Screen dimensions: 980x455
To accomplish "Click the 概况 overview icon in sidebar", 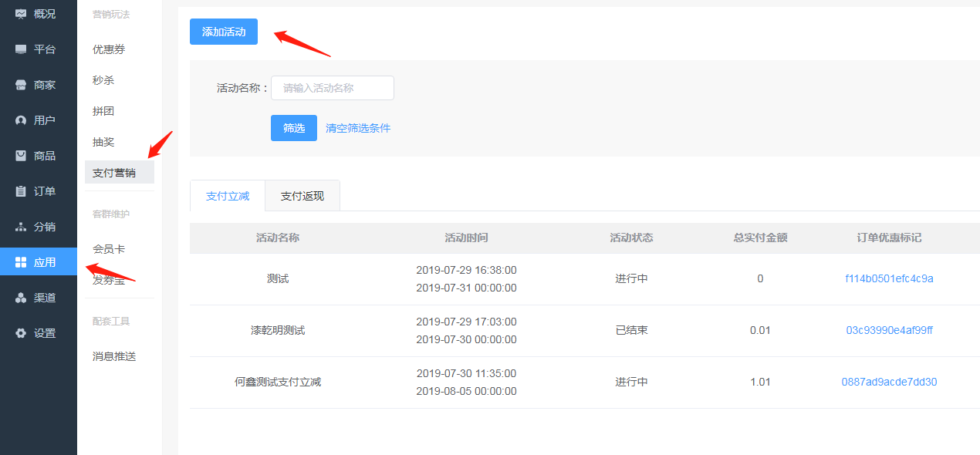I will click(x=21, y=14).
